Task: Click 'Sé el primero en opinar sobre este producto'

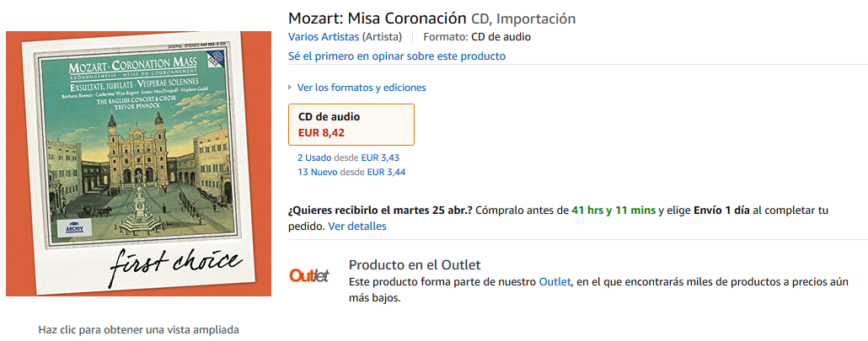Action: pos(396,56)
